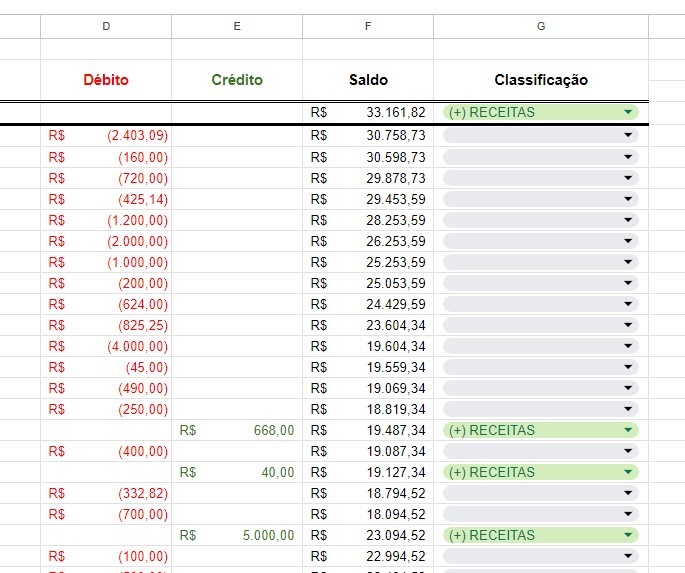Select the credit cell showing 40,00

tap(237, 472)
